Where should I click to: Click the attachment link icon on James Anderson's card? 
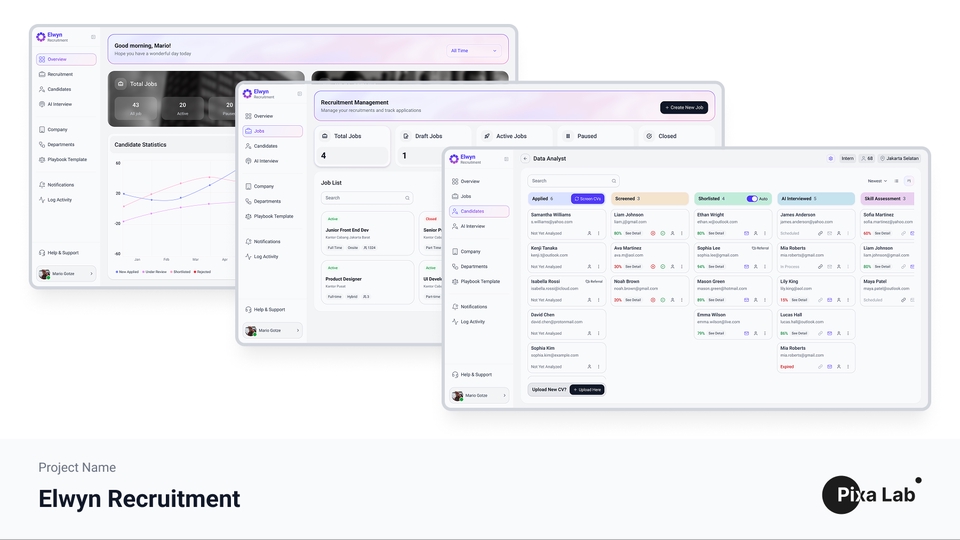(820, 233)
